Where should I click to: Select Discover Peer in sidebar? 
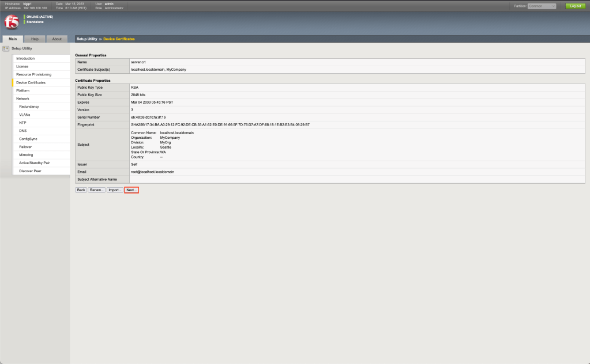pyautogui.click(x=30, y=171)
